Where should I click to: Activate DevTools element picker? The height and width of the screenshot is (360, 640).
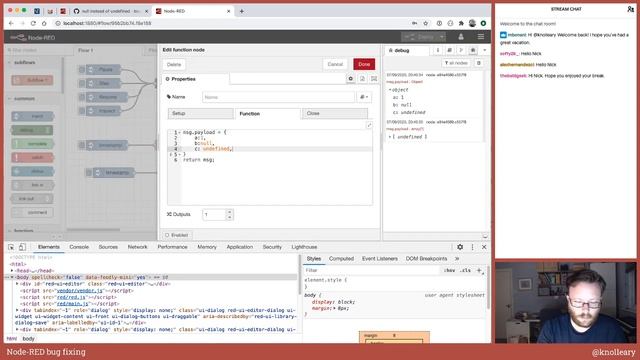(11, 247)
